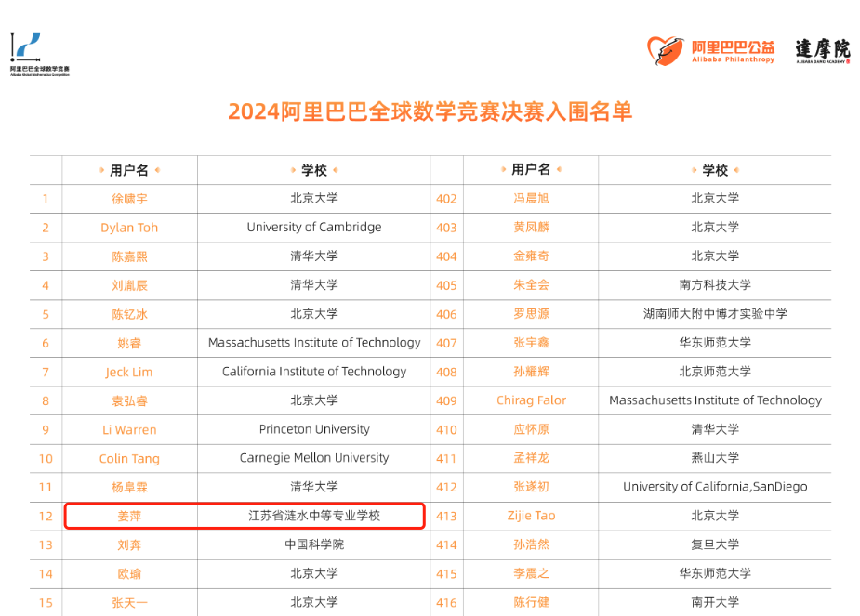The height and width of the screenshot is (616, 860).
Task: Select the name 姚睿 in row 6
Action: tap(129, 344)
